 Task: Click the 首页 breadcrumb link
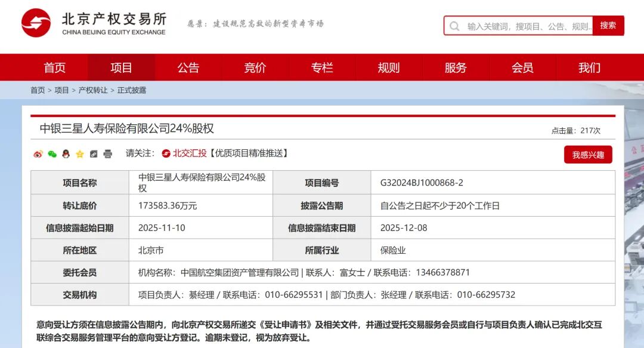coord(38,90)
